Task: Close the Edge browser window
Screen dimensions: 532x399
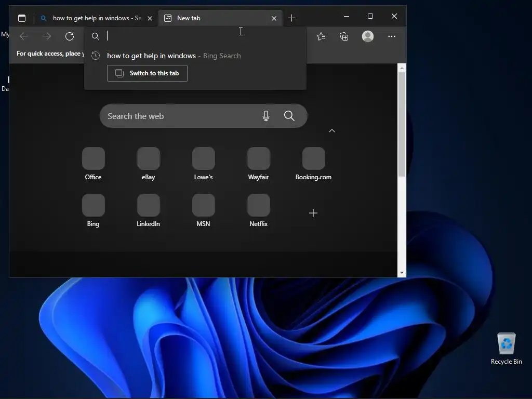Action: point(394,16)
